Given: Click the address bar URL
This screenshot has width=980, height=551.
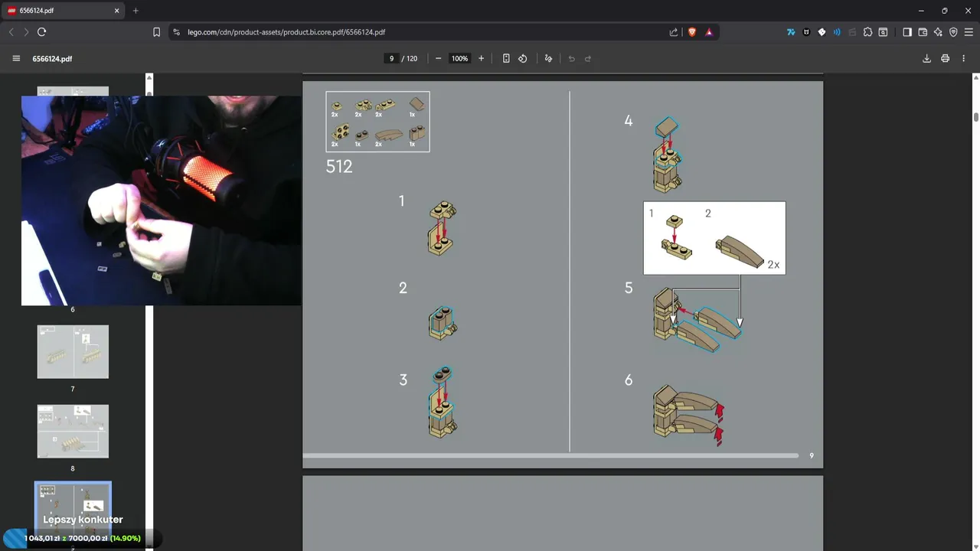Looking at the screenshot, I should click(286, 32).
